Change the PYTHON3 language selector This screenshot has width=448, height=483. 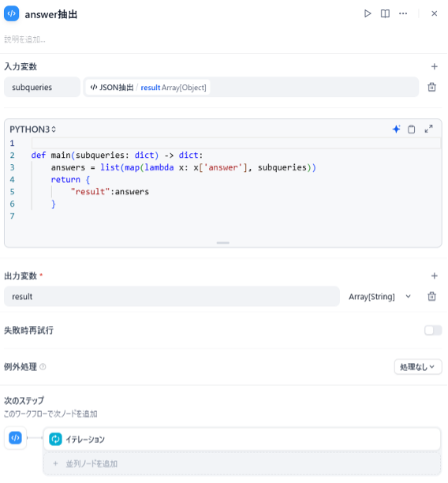32,129
